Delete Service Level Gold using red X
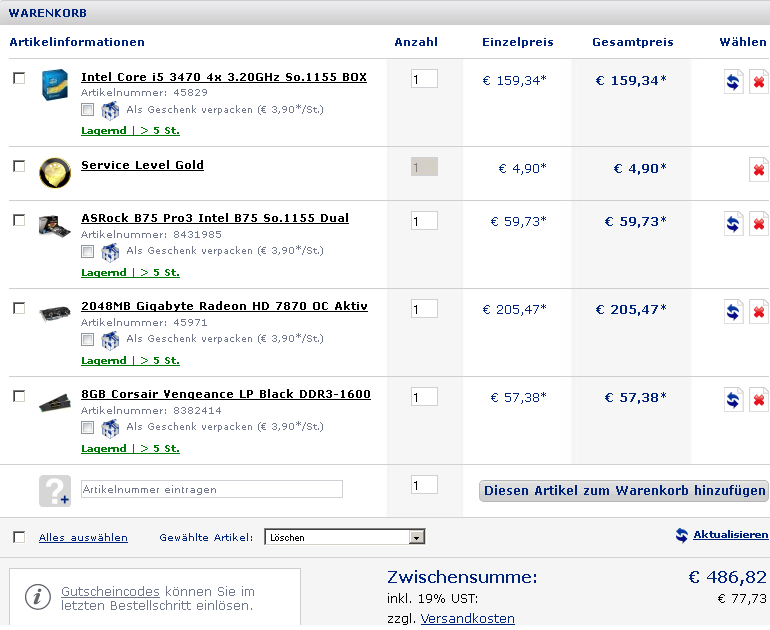Image resolution: width=770 pixels, height=630 pixels. tap(759, 170)
